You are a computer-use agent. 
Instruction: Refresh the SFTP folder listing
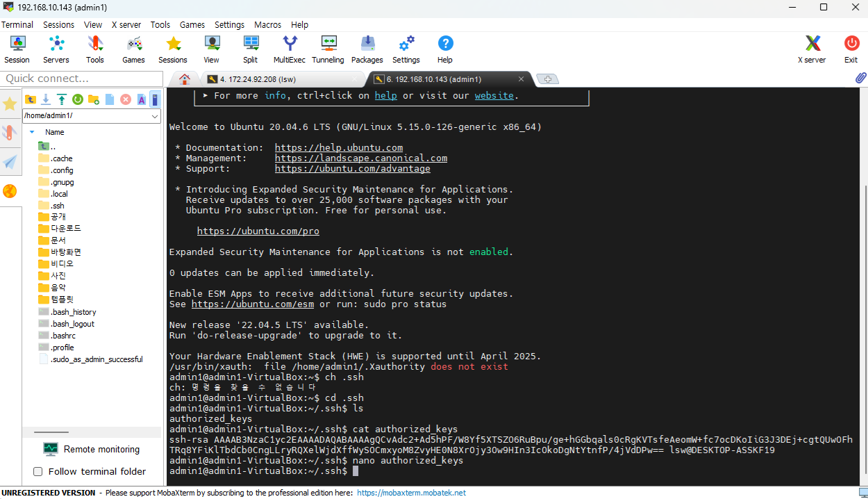tap(78, 99)
